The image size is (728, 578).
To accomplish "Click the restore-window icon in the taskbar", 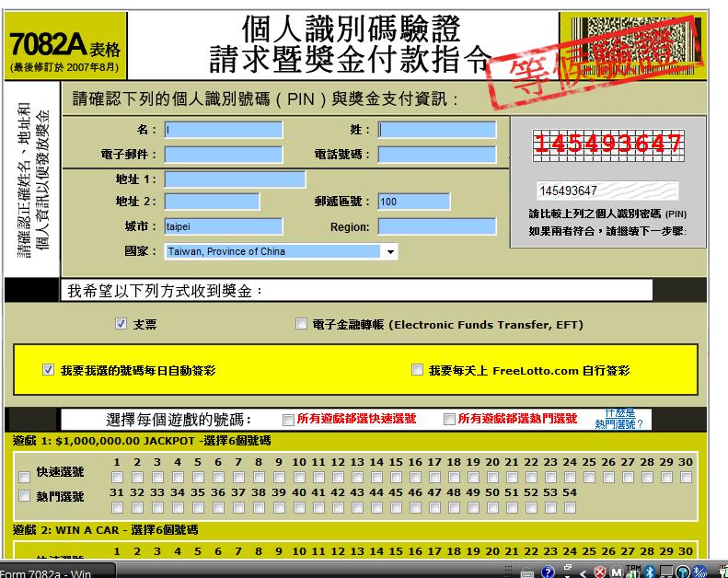I will (x=567, y=568).
